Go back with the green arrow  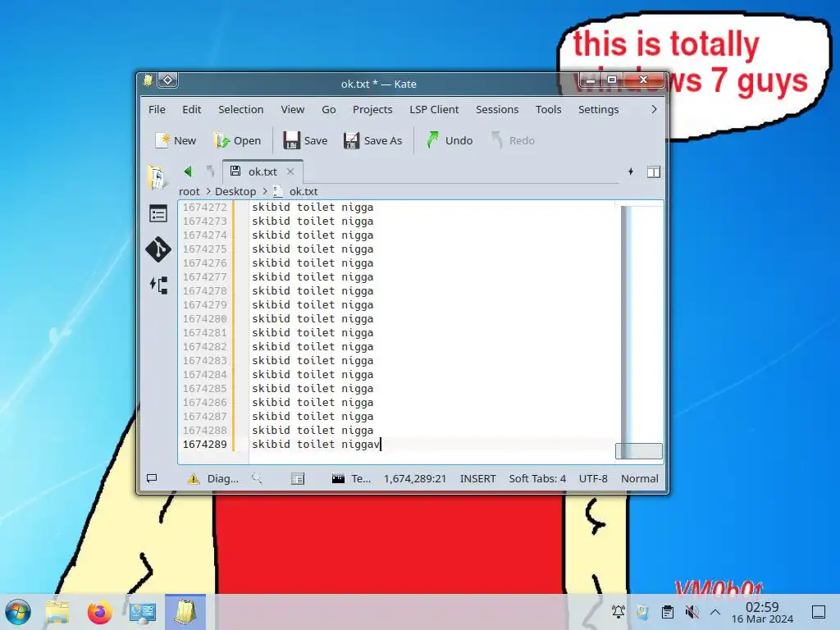[188, 171]
